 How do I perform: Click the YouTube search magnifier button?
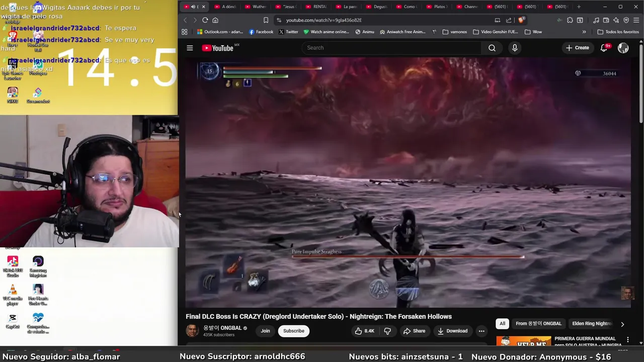[492, 48]
